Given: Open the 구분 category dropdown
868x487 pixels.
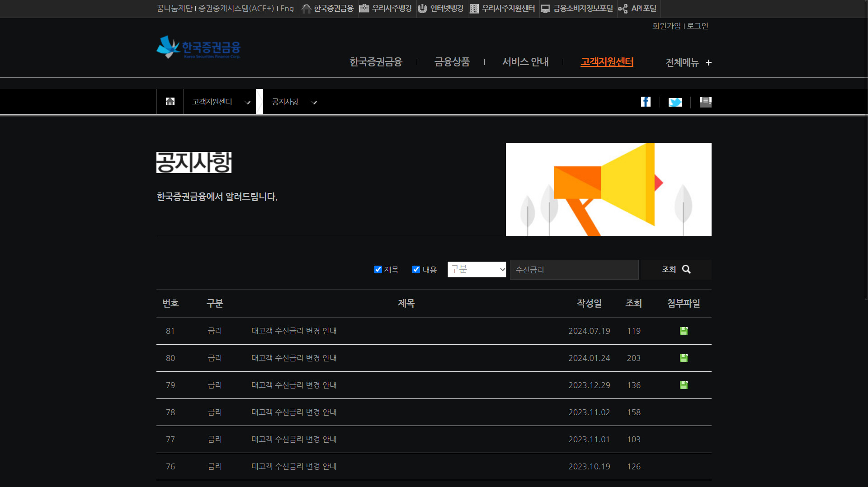Looking at the screenshot, I should [x=476, y=270].
